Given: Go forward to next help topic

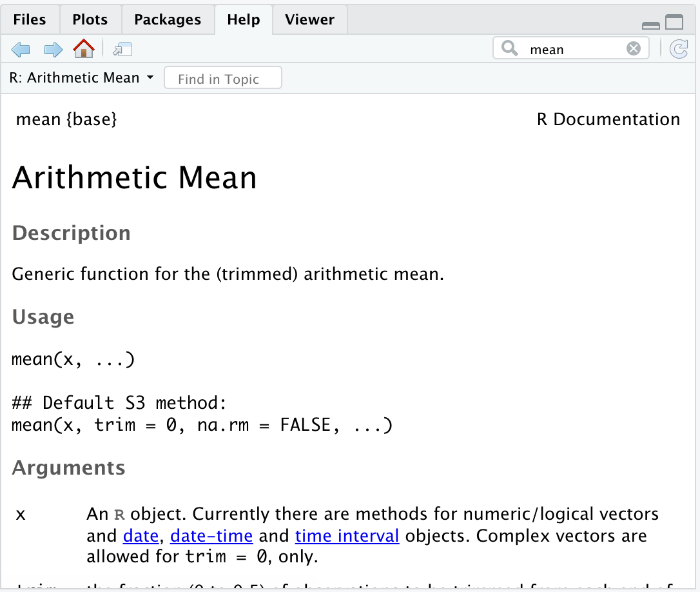Looking at the screenshot, I should 53,49.
